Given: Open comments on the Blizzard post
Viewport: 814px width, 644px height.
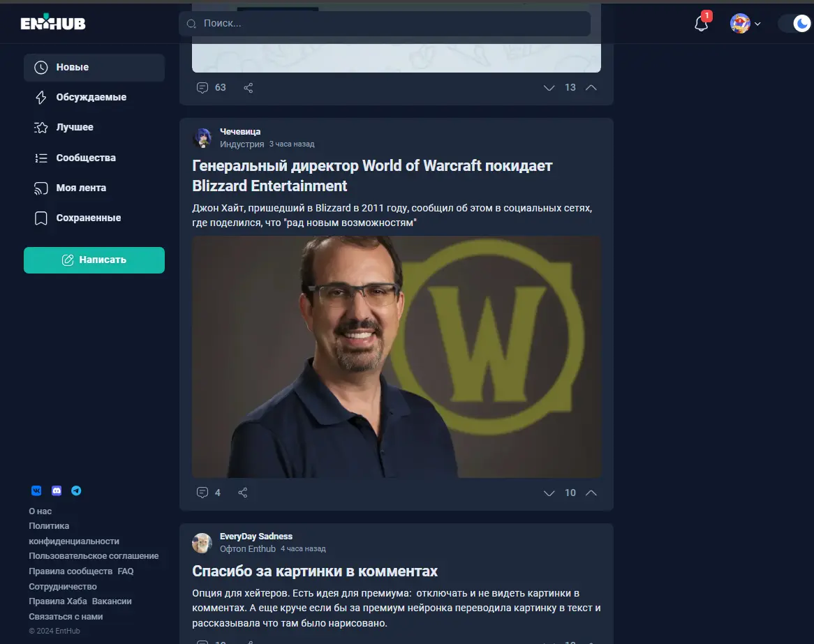Looking at the screenshot, I should click(209, 493).
